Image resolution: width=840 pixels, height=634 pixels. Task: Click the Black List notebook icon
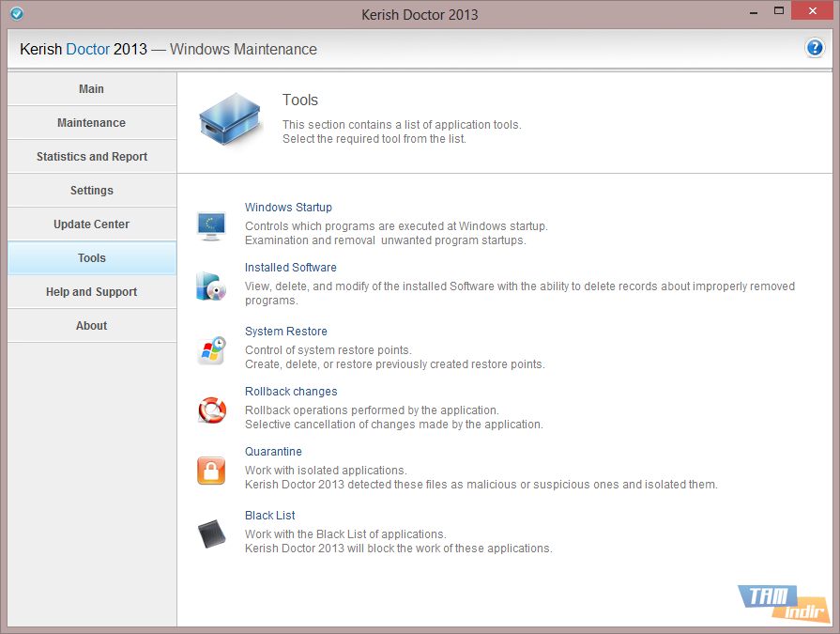tap(211, 533)
